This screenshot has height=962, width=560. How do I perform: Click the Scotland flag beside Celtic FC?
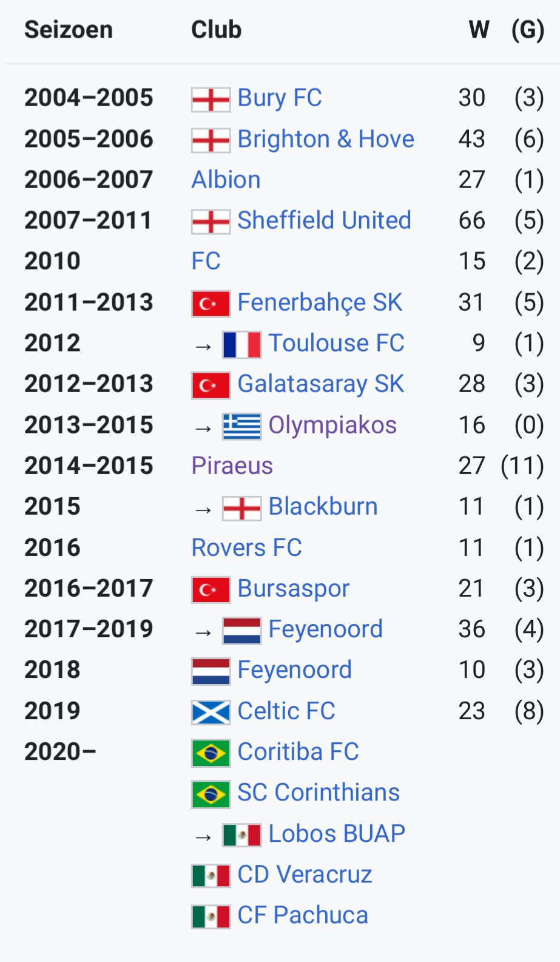point(211,713)
